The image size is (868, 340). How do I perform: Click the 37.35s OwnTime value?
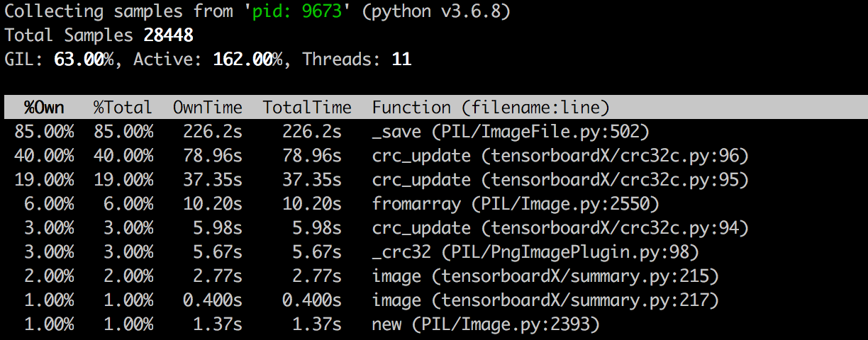[x=213, y=180]
